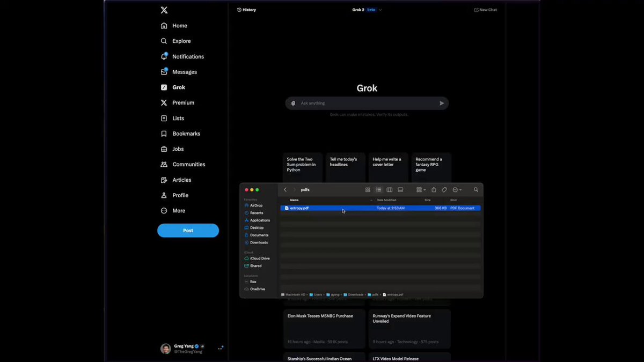This screenshot has width=644, height=362.
Task: Switch Finder to icon view
Action: [368, 190]
